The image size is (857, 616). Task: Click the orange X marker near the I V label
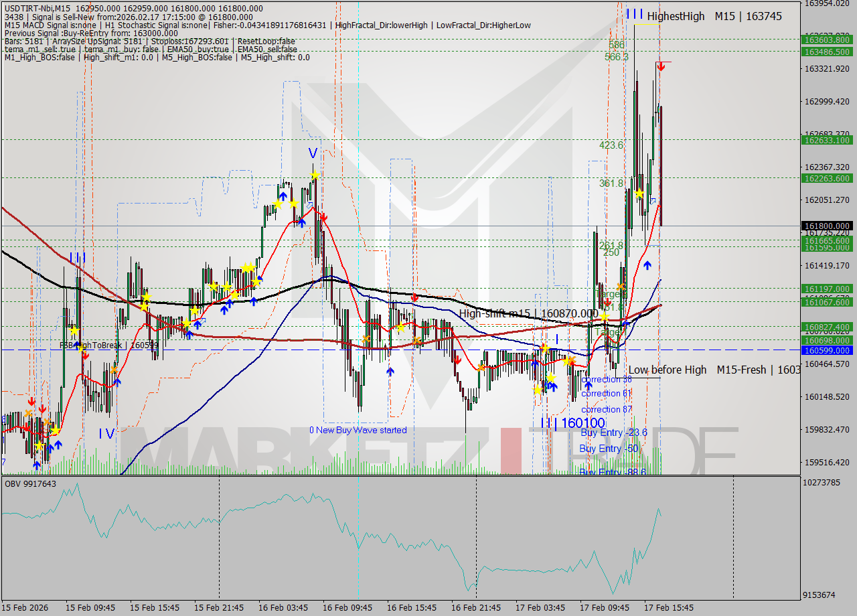click(46, 422)
